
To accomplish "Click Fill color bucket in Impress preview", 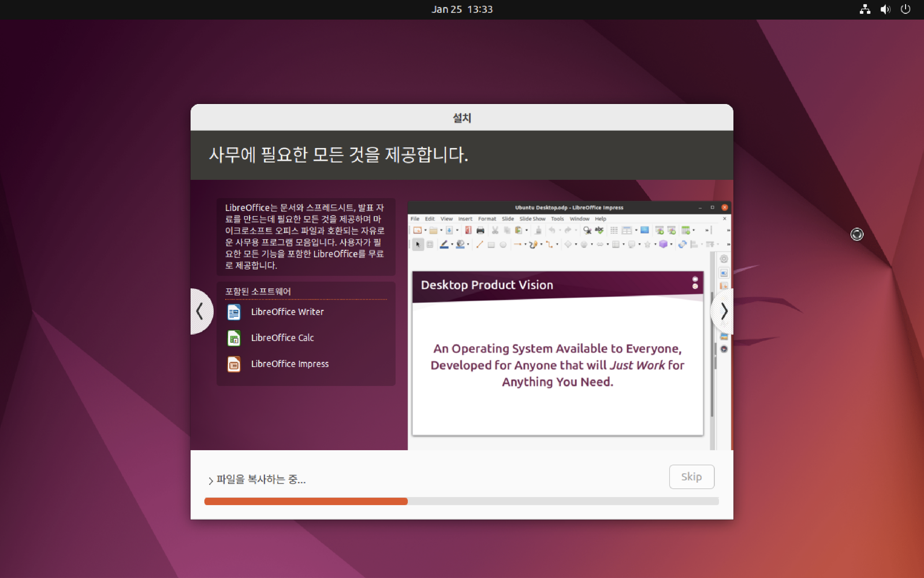I will pos(460,244).
